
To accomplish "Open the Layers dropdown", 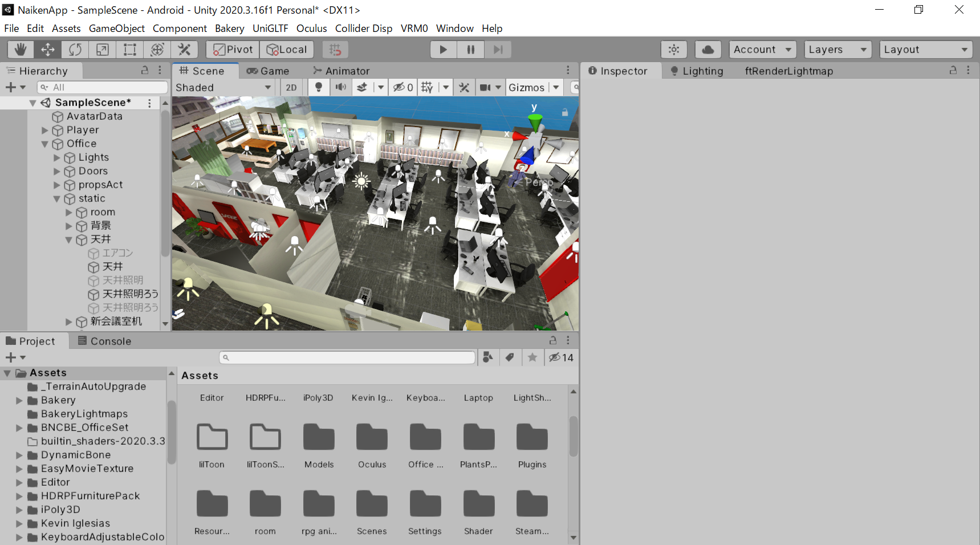I will tap(837, 50).
